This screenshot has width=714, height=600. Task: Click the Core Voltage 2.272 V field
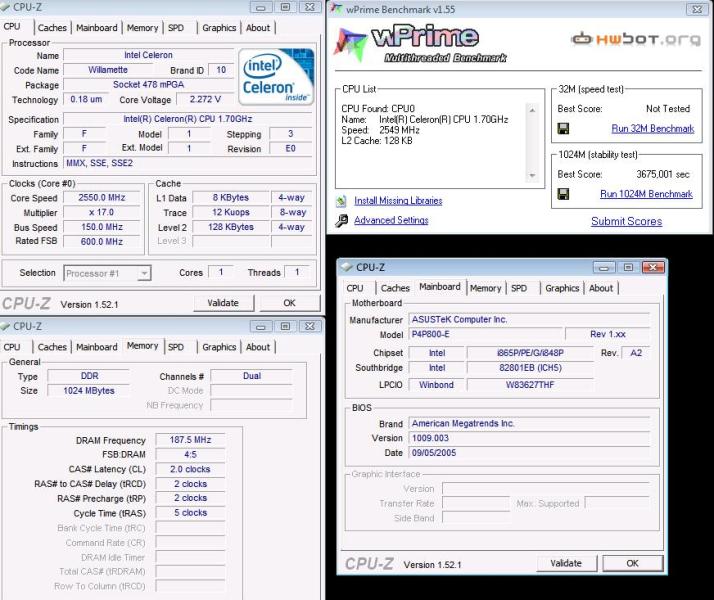tap(205, 100)
